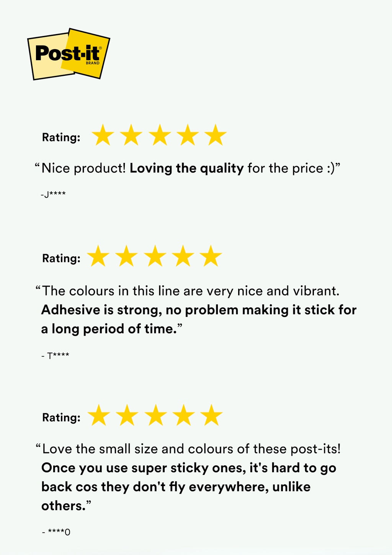Click the Post-it Brand logo
The height and width of the screenshot is (555, 392).
pos(68,54)
